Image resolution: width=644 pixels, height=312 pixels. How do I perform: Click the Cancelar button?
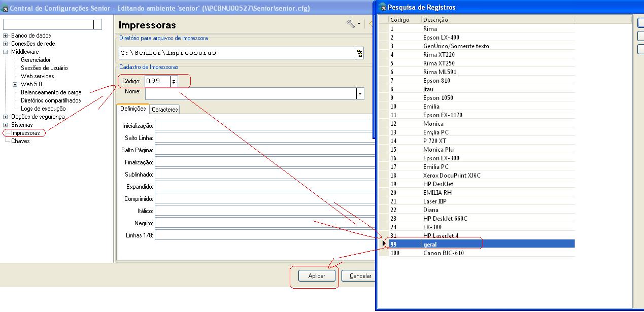tap(360, 276)
